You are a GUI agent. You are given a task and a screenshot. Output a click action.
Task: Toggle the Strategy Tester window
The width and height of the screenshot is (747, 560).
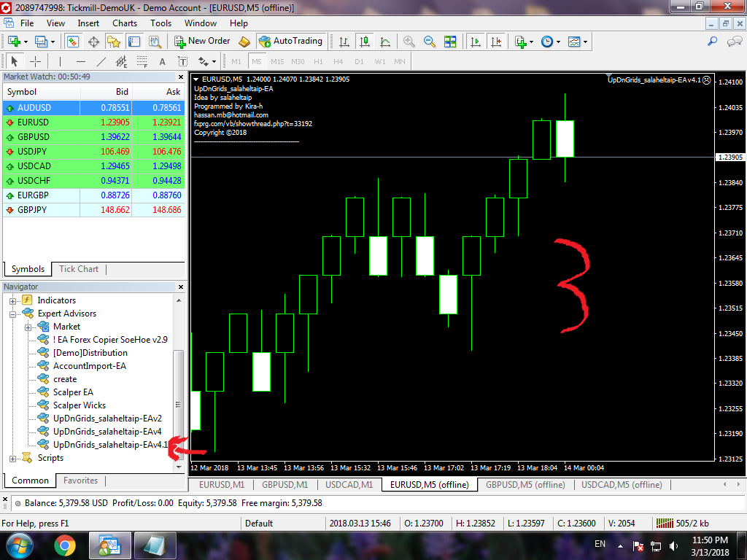coord(155,42)
